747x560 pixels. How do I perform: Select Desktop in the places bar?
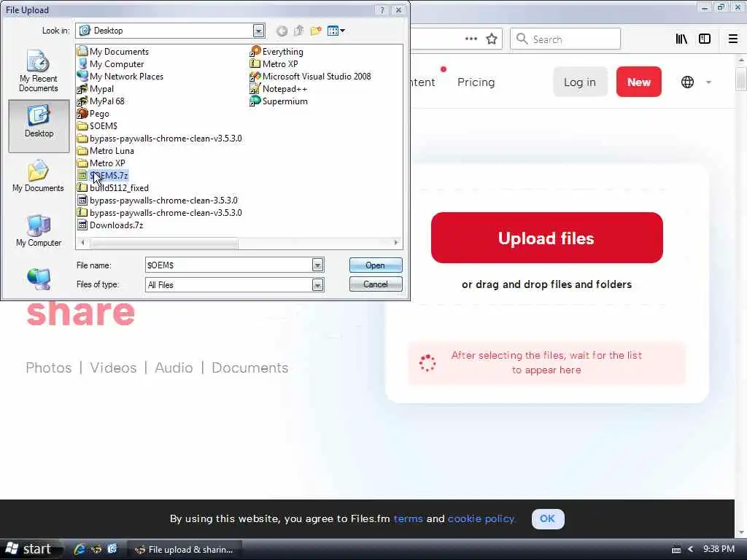click(39, 125)
